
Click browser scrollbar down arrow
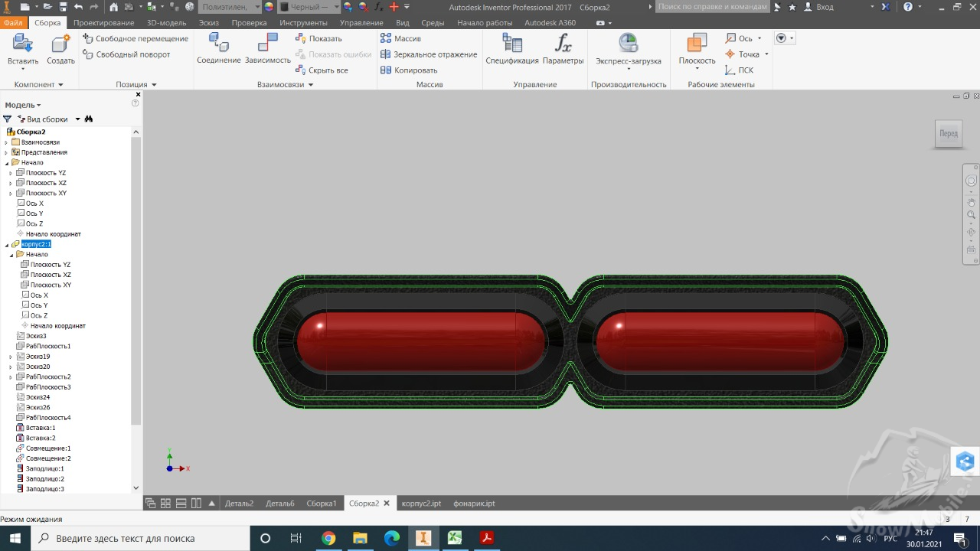click(136, 488)
